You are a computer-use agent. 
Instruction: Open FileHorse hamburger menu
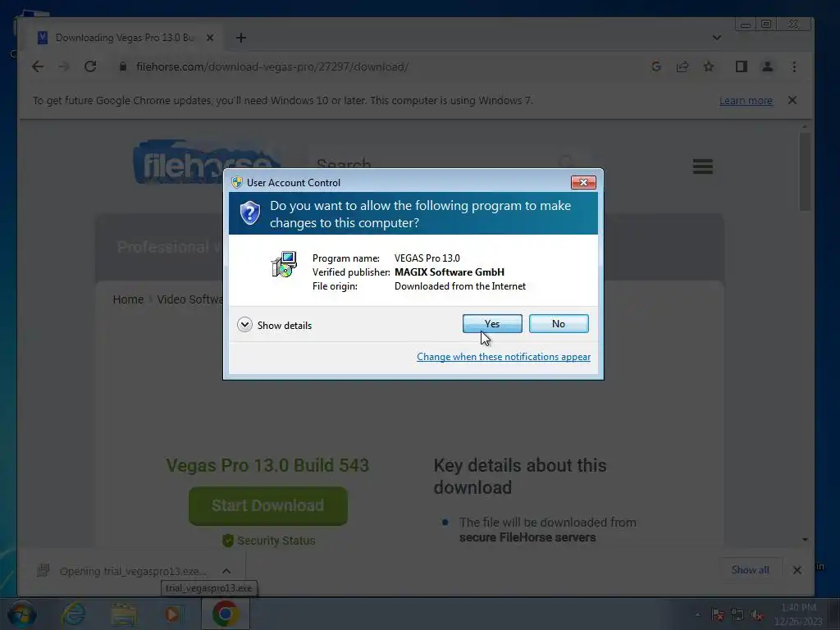tap(702, 166)
